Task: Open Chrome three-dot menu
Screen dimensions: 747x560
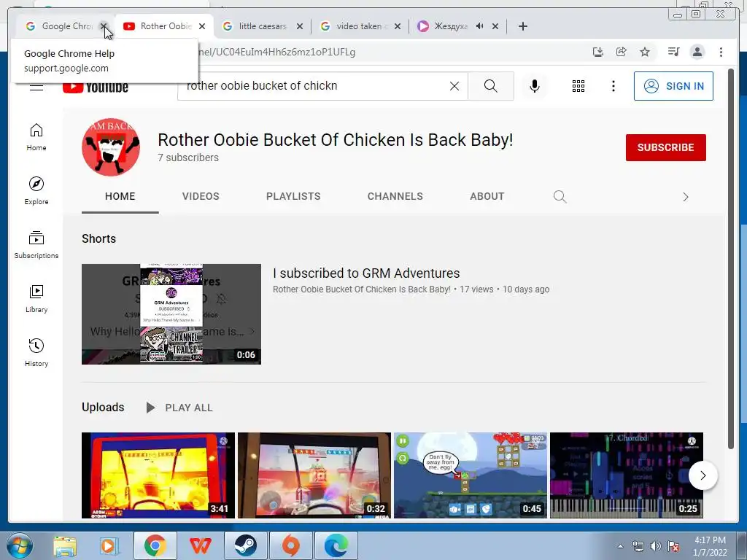Action: (x=721, y=52)
